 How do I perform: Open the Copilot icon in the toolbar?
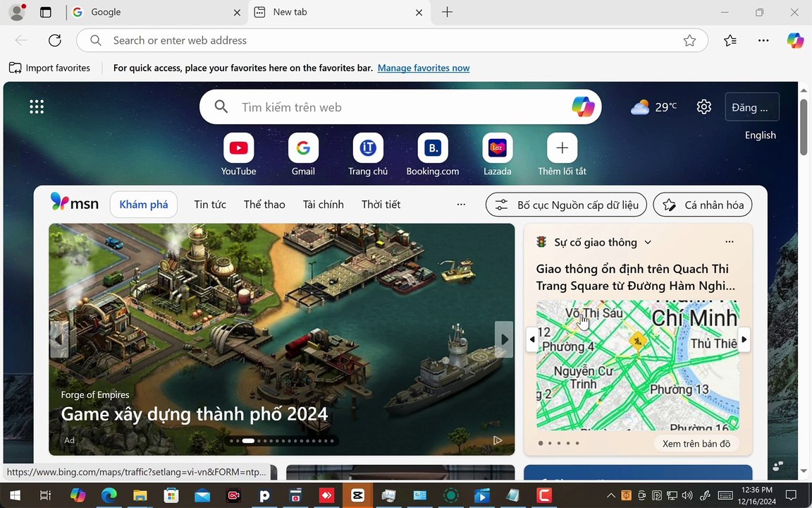[795, 40]
